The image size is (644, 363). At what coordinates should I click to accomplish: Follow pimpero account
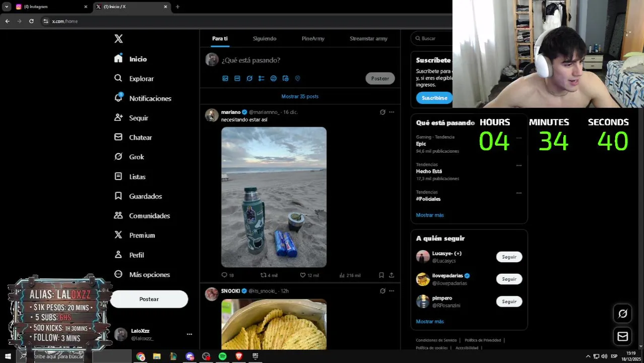tap(509, 301)
